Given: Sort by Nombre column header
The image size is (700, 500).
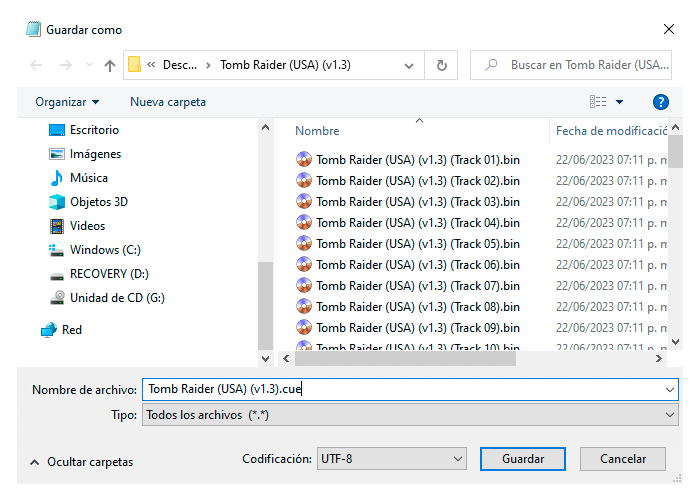Looking at the screenshot, I should click(317, 131).
